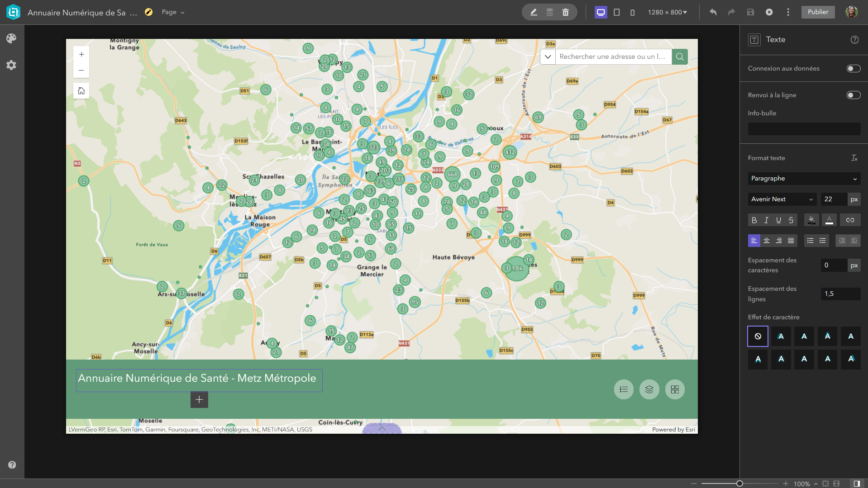Screen dimensions: 868x488
Task: Undo the last action
Action: (713, 12)
